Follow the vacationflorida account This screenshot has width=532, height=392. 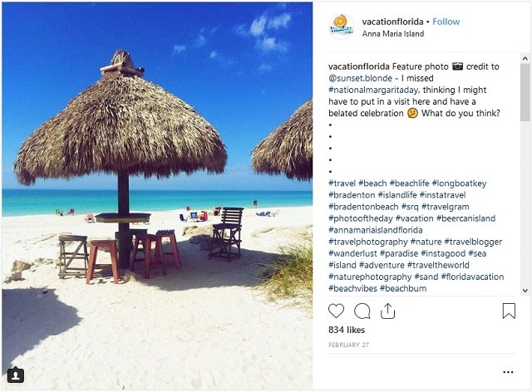[446, 22]
